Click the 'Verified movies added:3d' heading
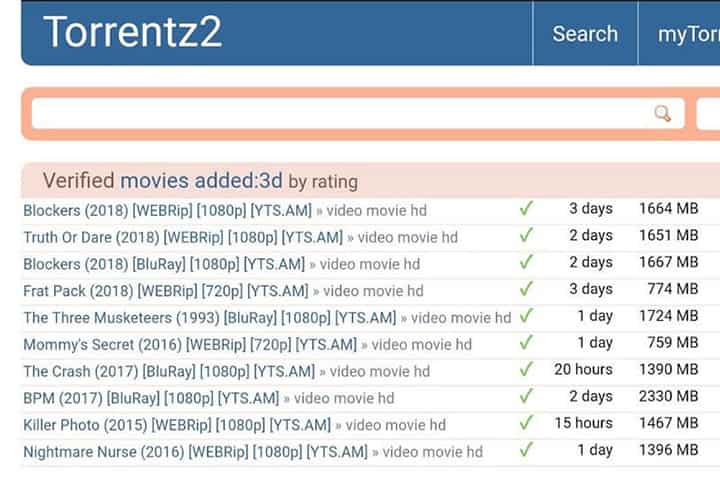 [x=163, y=181]
